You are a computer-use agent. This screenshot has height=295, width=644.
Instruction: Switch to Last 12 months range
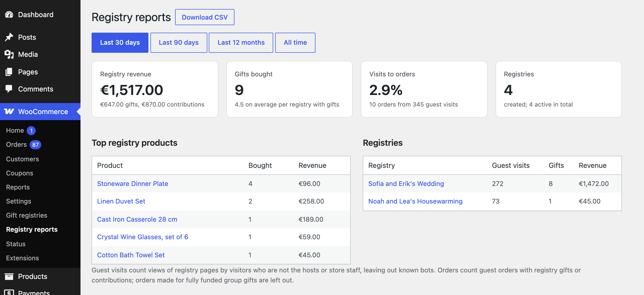pos(241,43)
